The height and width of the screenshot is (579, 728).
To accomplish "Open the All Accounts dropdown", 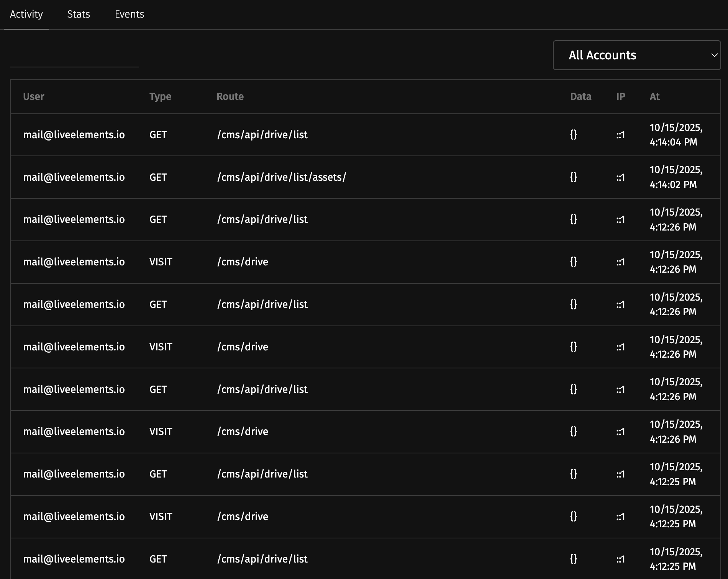I will point(636,55).
